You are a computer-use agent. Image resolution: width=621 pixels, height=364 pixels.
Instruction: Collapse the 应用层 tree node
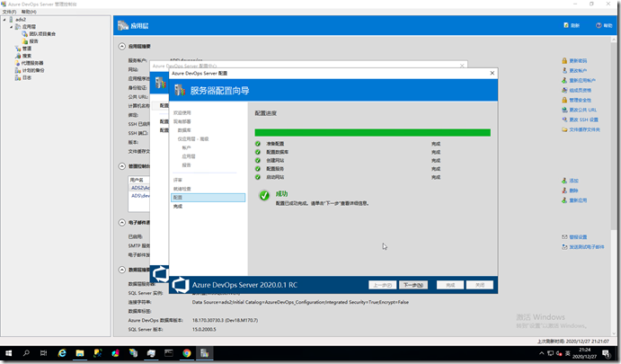coord(11,27)
